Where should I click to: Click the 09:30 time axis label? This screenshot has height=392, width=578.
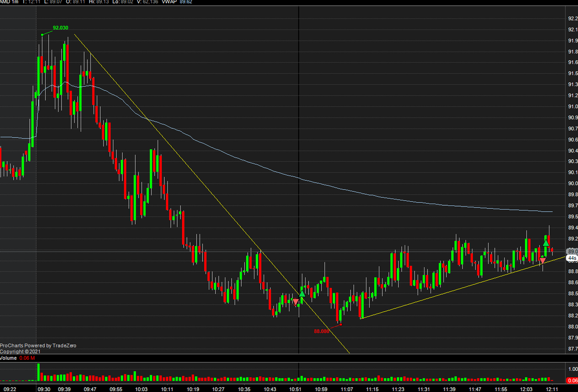[x=44, y=389]
